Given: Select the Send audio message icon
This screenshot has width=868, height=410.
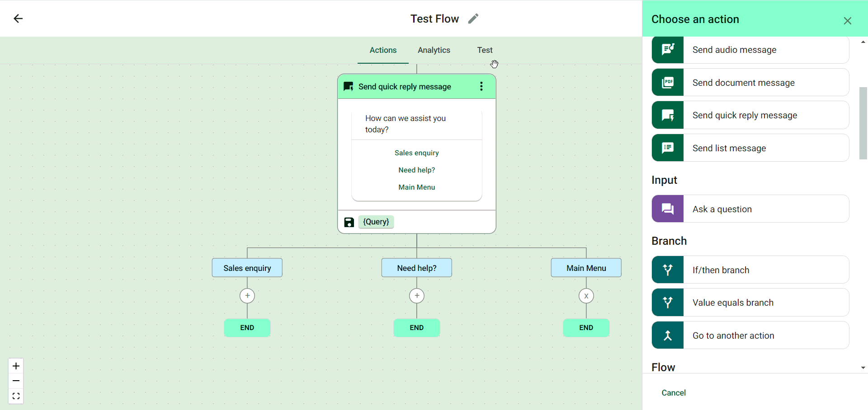Looking at the screenshot, I should [x=668, y=50].
